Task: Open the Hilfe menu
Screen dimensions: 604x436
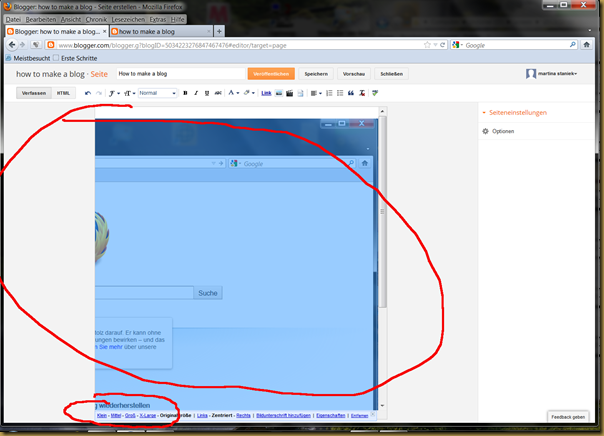Action: (x=177, y=19)
